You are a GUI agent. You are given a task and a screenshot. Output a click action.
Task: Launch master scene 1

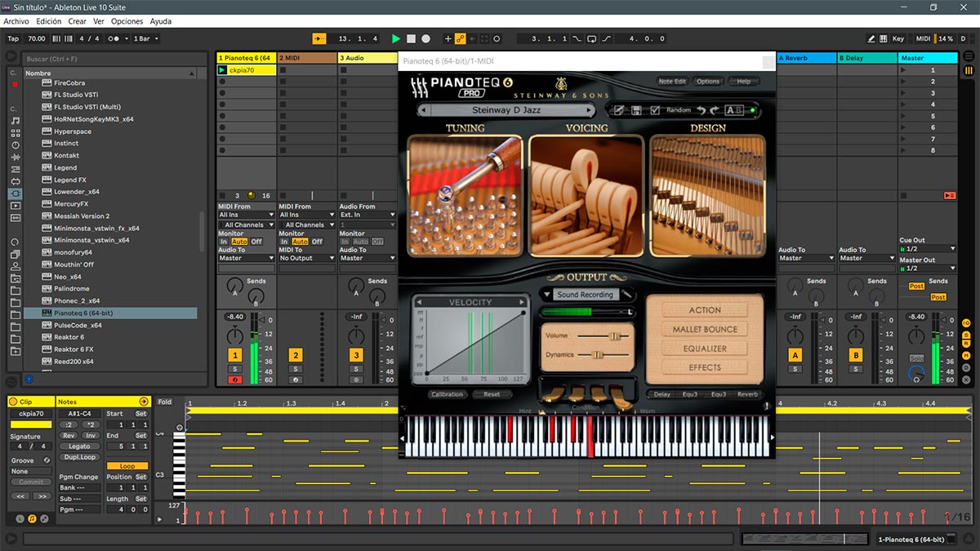(x=904, y=70)
